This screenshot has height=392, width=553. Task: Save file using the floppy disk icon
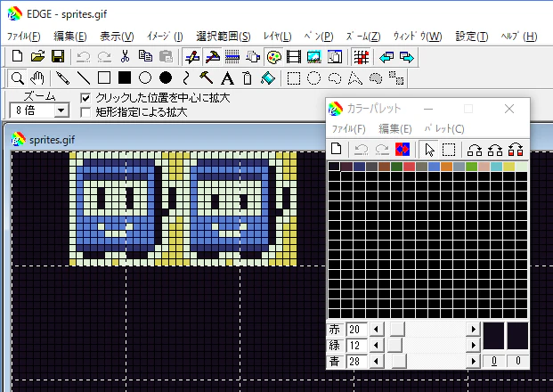tap(58, 56)
